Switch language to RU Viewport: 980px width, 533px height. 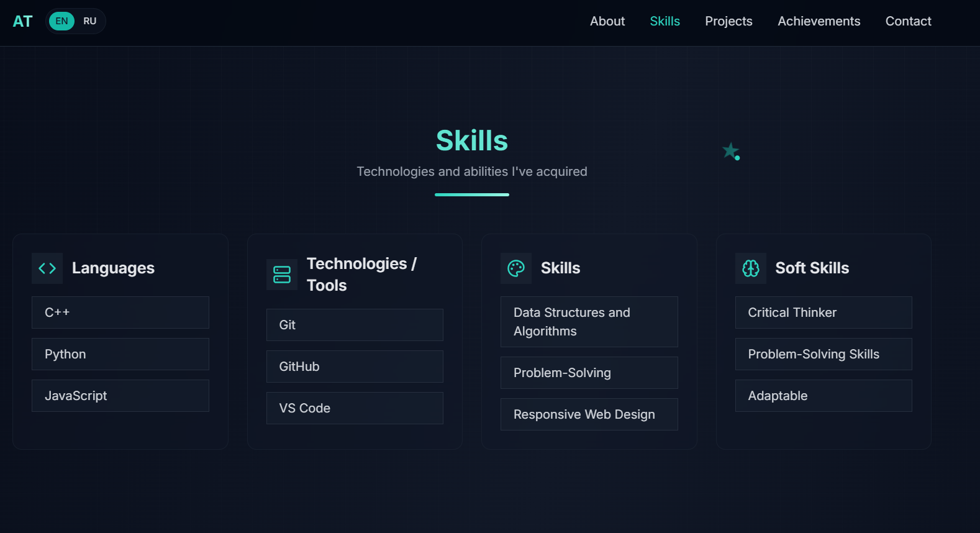point(90,21)
